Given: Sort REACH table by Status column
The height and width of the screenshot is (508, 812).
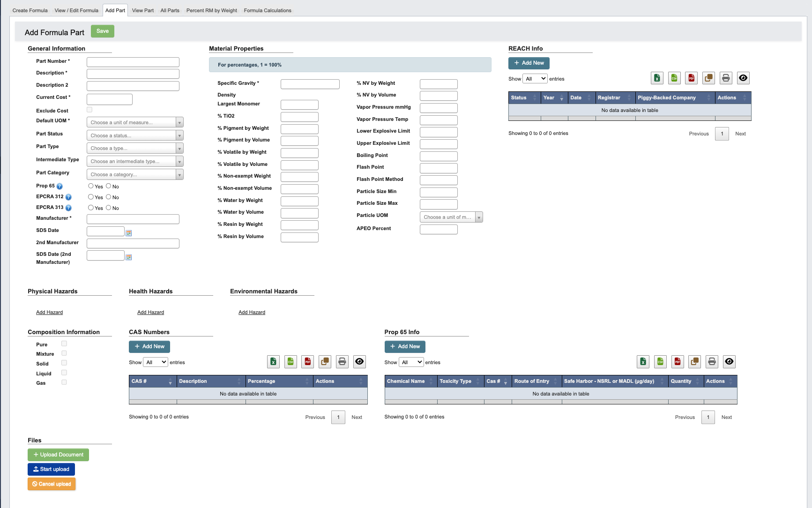Looking at the screenshot, I should click(x=524, y=98).
